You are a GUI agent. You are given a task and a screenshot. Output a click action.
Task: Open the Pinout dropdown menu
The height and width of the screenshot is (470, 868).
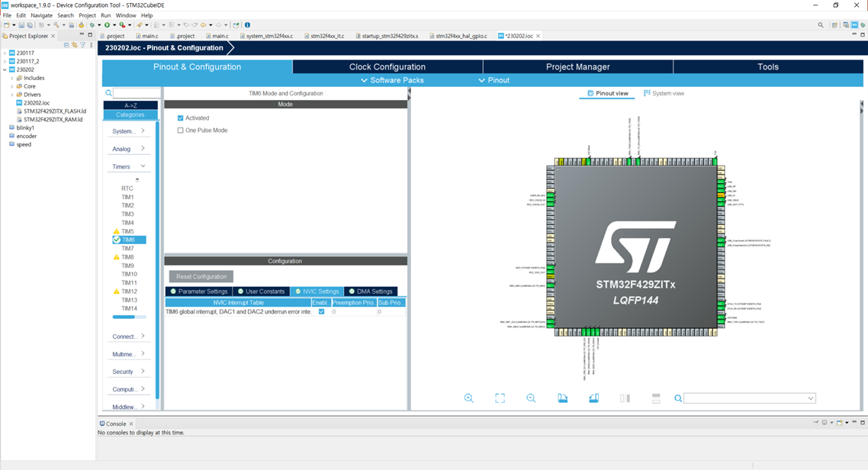pos(493,80)
